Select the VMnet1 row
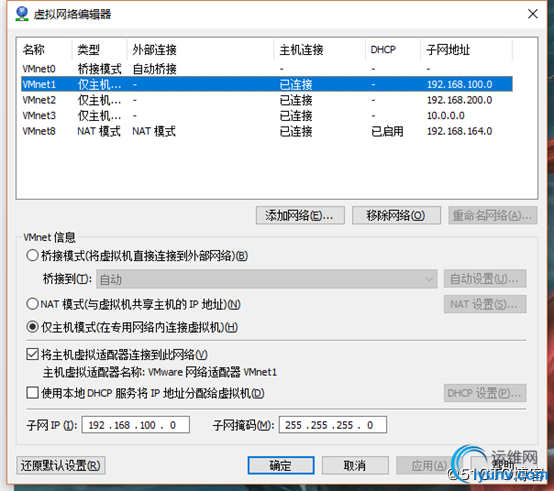The width and height of the screenshot is (554, 491). pyautogui.click(x=267, y=84)
